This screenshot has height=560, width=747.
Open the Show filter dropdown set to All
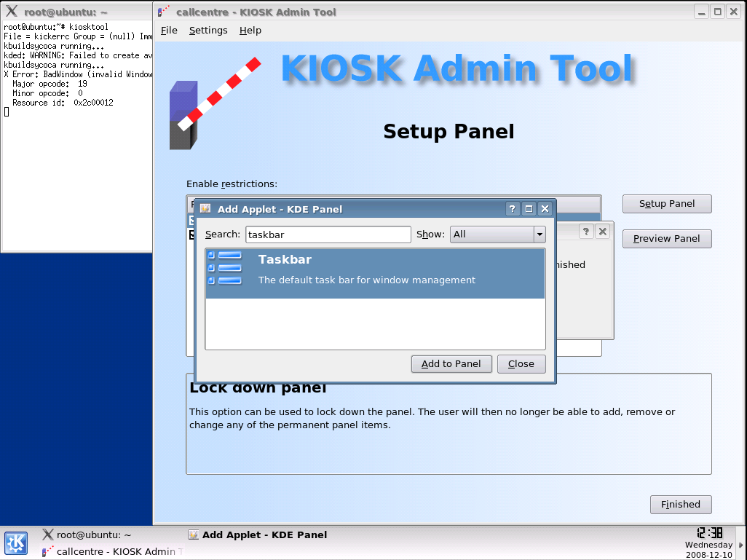(498, 234)
